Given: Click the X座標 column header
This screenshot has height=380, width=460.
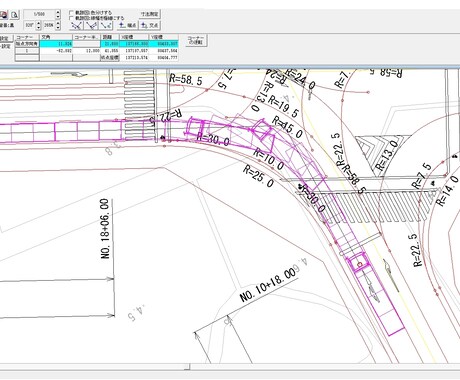Looking at the screenshot, I should tap(134, 37).
